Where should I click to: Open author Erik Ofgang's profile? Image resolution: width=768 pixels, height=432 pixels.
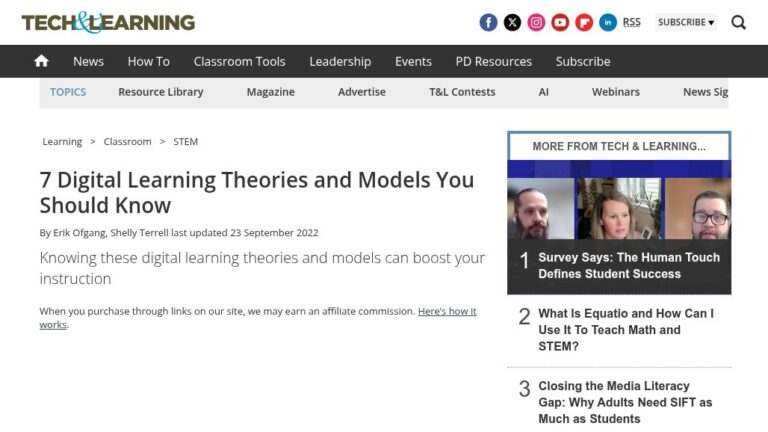point(79,233)
